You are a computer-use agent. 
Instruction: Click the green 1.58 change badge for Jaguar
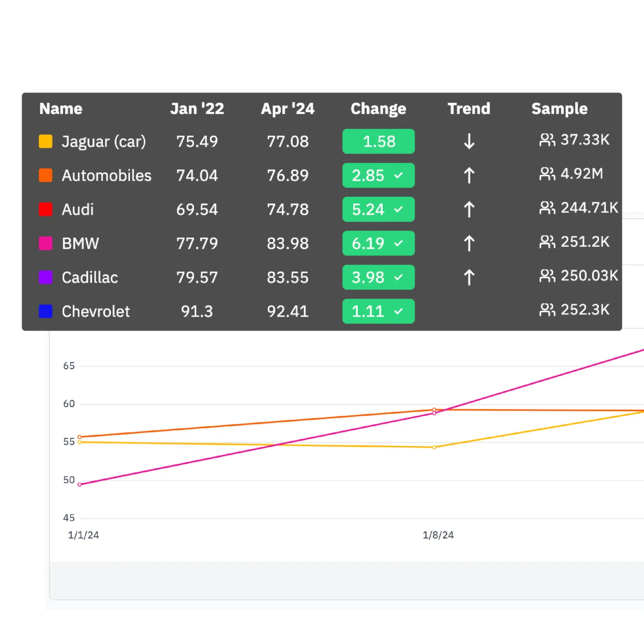(x=378, y=141)
